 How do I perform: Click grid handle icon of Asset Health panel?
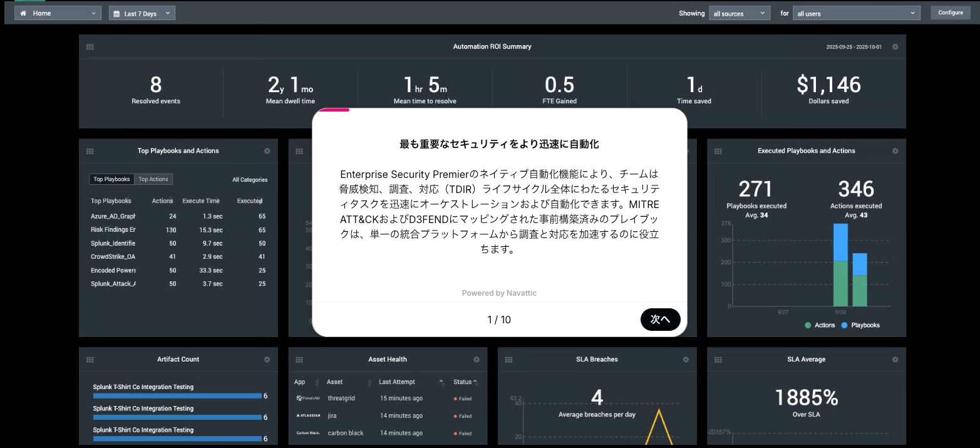pyautogui.click(x=299, y=360)
